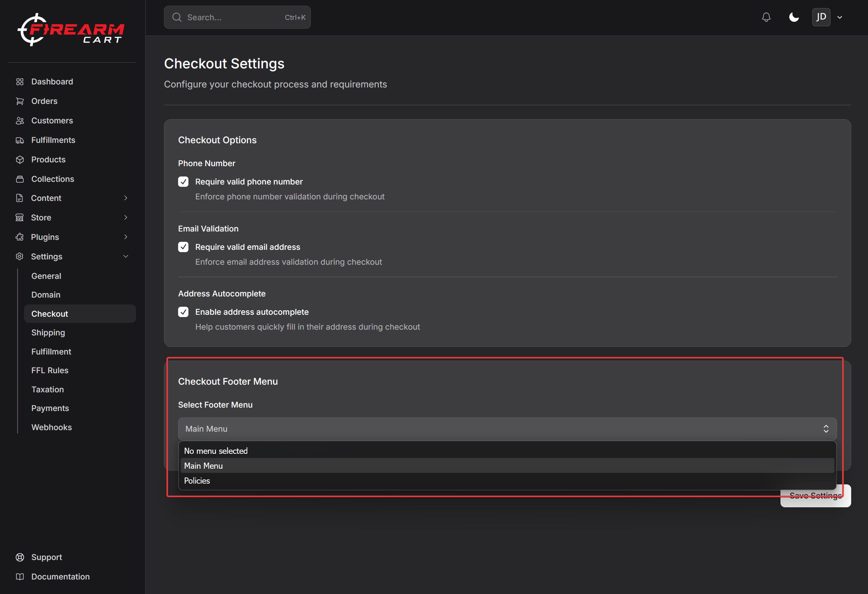Open Payments settings page

80,408
